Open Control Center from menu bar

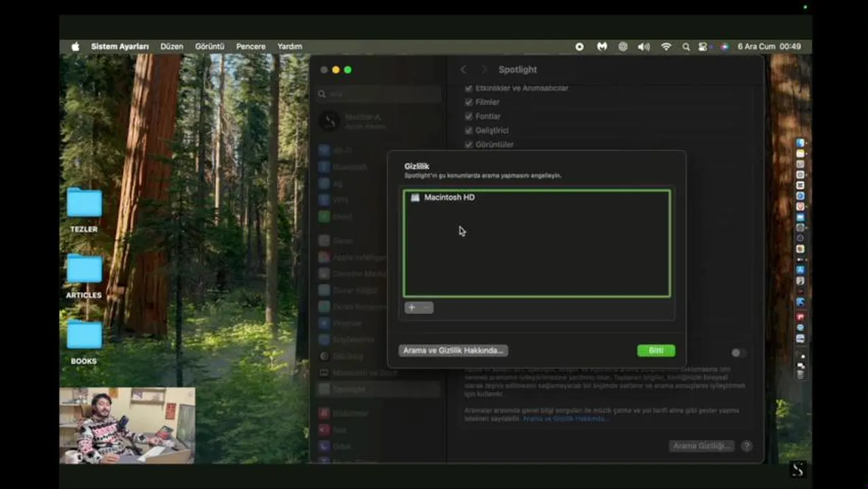[704, 47]
